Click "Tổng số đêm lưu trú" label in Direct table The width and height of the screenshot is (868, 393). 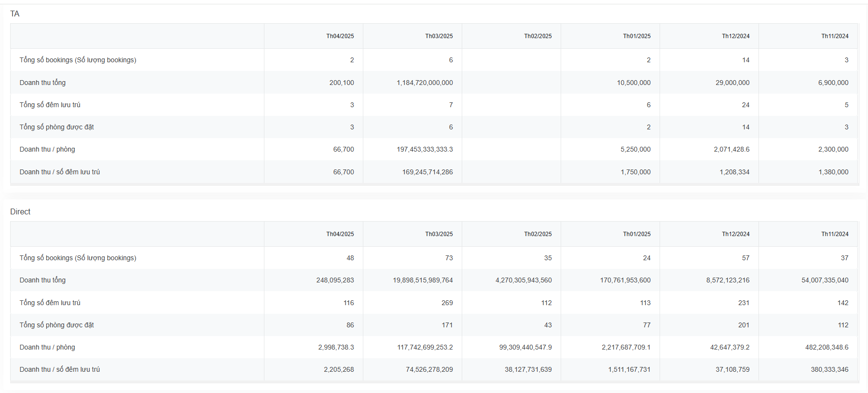(x=50, y=303)
